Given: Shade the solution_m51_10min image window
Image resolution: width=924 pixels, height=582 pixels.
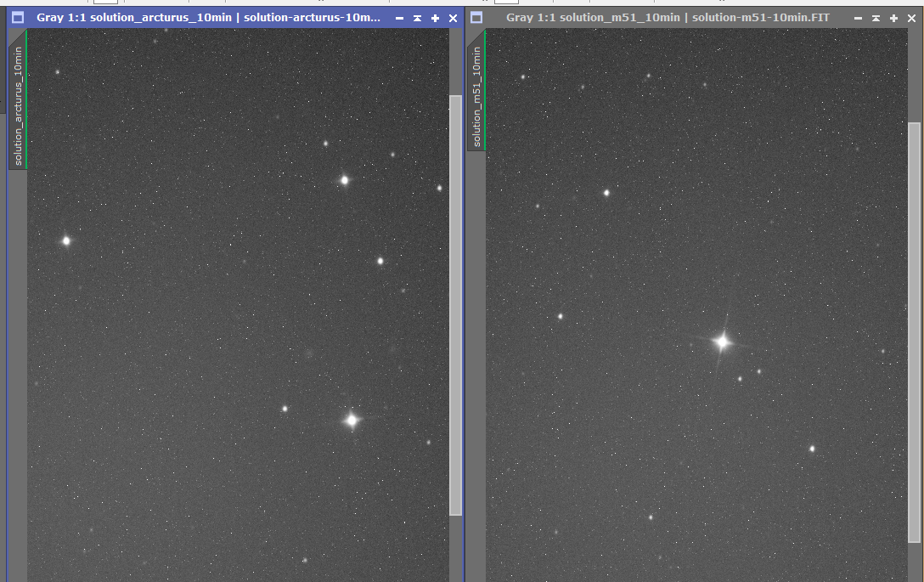Looking at the screenshot, I should (876, 18).
